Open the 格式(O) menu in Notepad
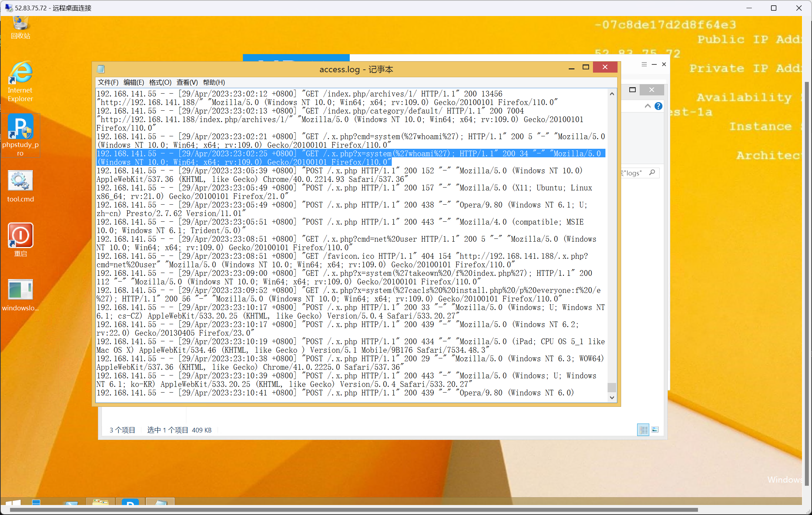This screenshot has width=812, height=515. (x=160, y=83)
